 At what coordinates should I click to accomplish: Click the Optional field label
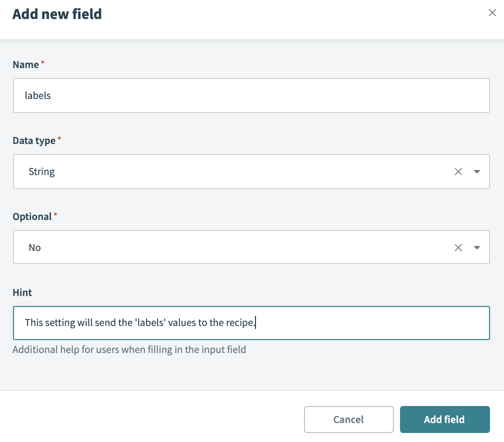coord(31,216)
